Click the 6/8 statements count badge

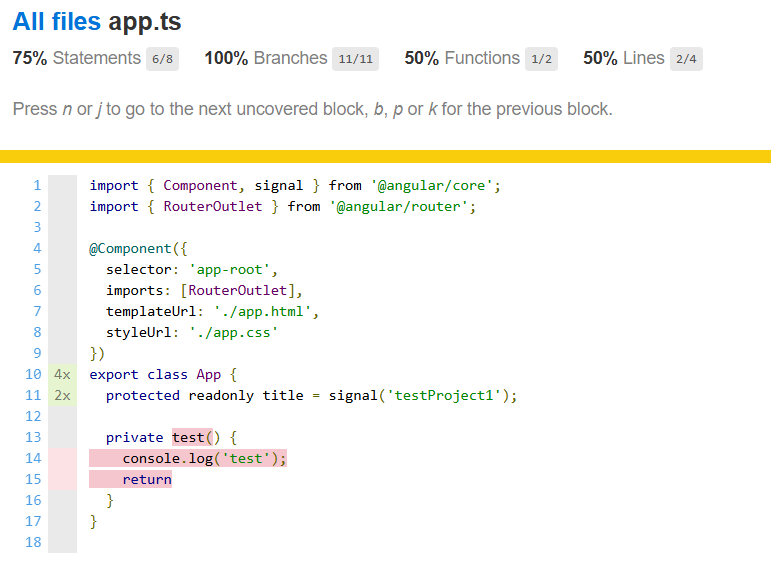(162, 59)
